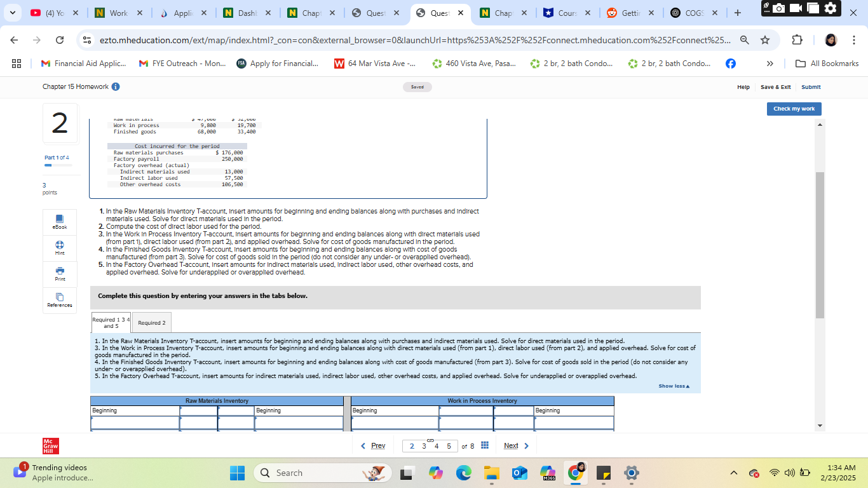Open the Chrome three-dot menu

(854, 40)
